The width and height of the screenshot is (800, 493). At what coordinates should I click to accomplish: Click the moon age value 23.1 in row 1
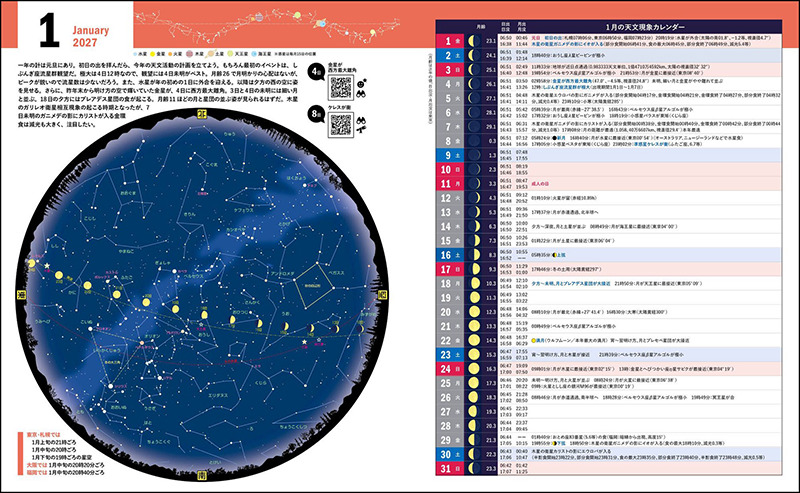pos(491,41)
